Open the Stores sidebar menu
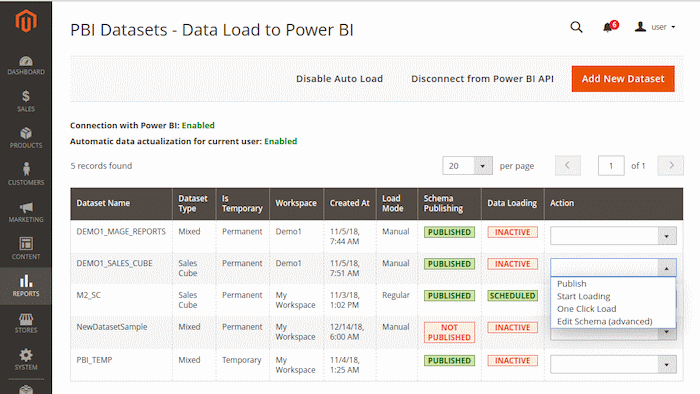The image size is (700, 394). [x=26, y=323]
